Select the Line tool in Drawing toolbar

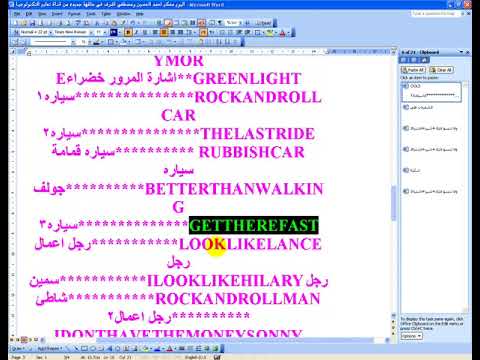[68, 349]
